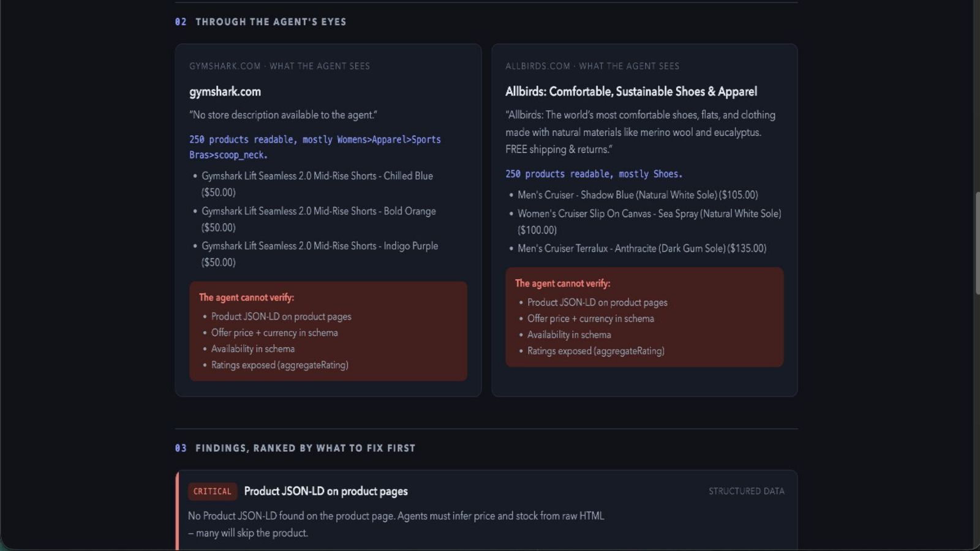Select the Allbirds store description quote
This screenshot has width=980, height=551.
(x=640, y=132)
